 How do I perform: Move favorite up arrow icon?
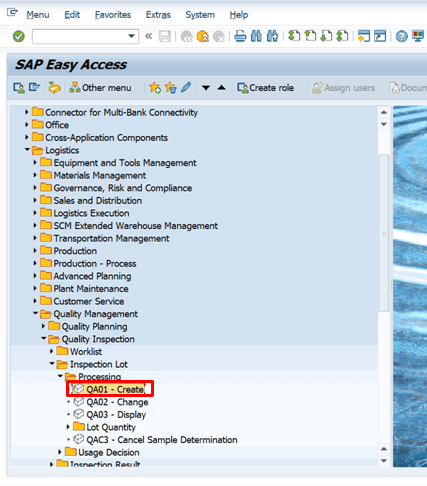(x=222, y=88)
